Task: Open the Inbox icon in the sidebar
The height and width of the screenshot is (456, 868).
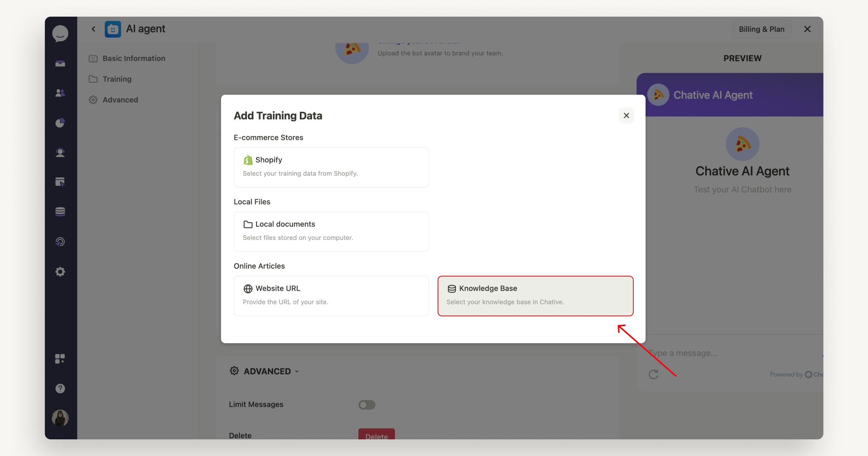Action: (x=60, y=63)
